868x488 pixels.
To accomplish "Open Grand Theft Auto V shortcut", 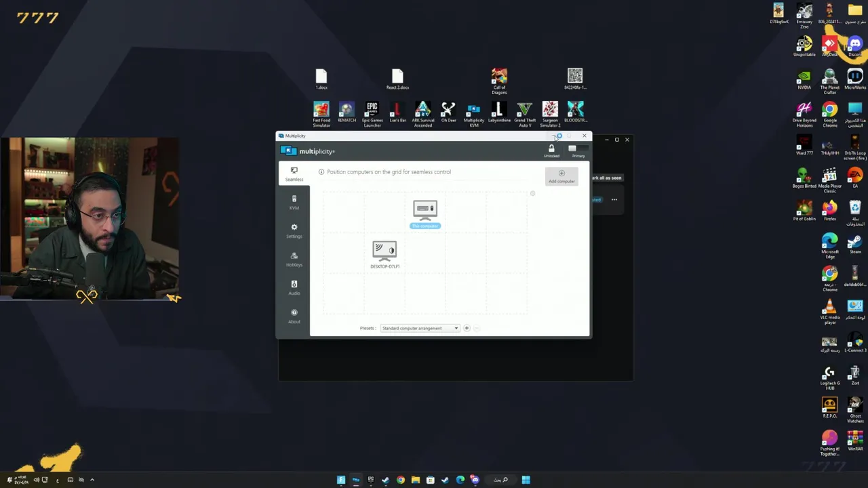I will [x=525, y=114].
